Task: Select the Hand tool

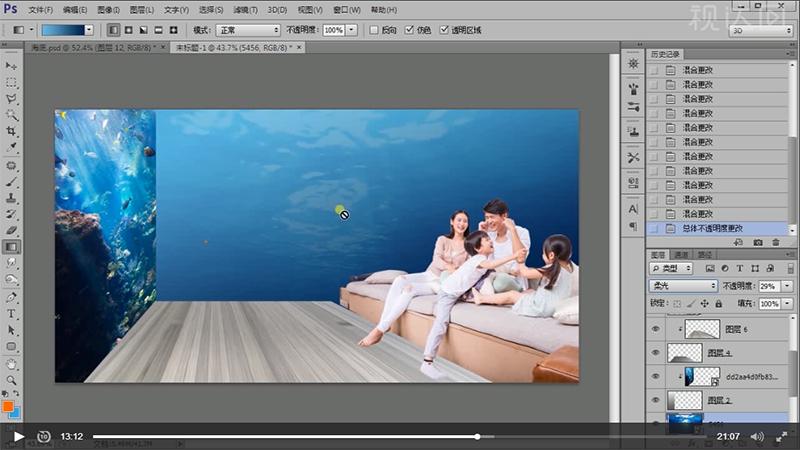Action: click(11, 364)
